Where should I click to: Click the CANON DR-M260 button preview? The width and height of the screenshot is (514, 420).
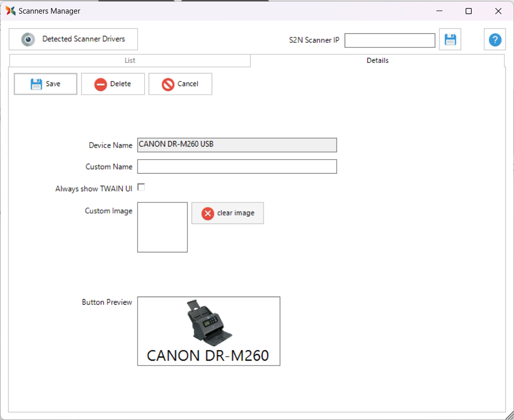(209, 331)
